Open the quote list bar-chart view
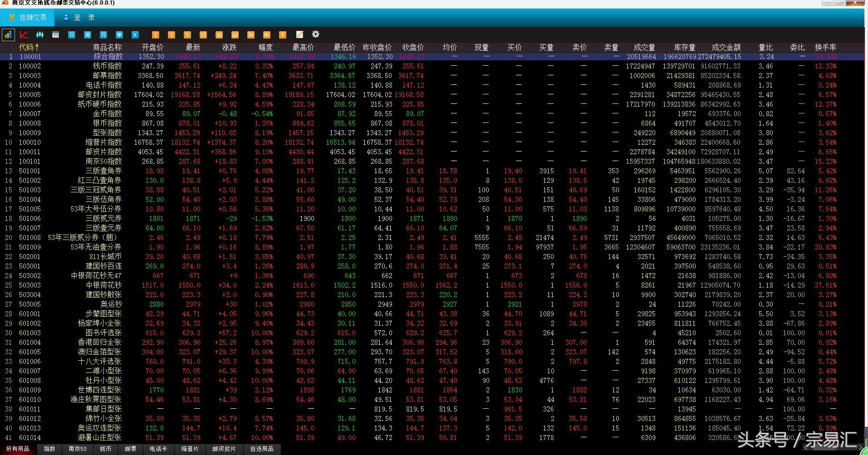This screenshot has height=455, width=868. click(x=8, y=34)
